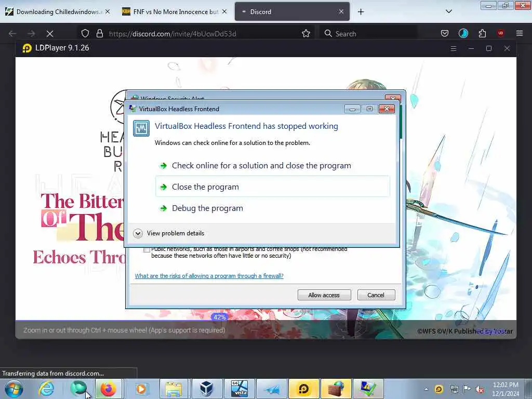
Task: Open the Action Center flag icon
Action: click(467, 389)
